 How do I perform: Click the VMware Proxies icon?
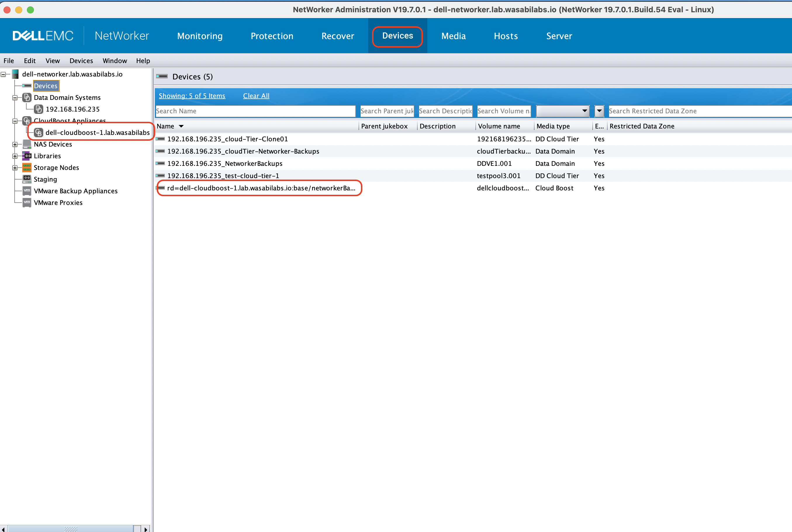[27, 203]
